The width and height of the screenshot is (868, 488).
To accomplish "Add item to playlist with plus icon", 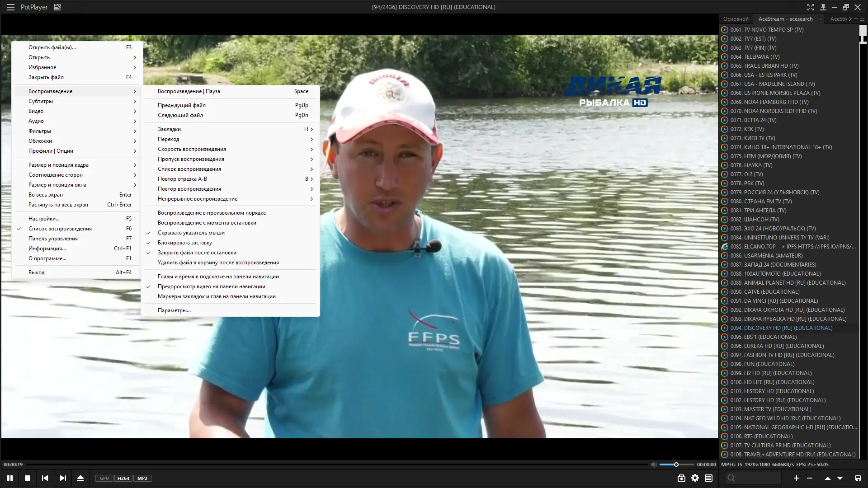I will pyautogui.click(x=797, y=478).
